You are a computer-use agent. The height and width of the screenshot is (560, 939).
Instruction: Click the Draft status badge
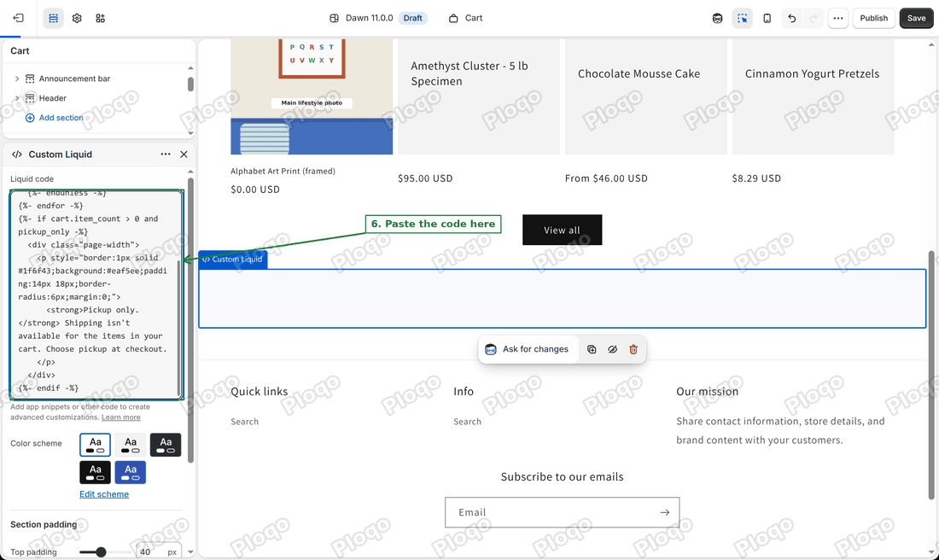(x=412, y=18)
